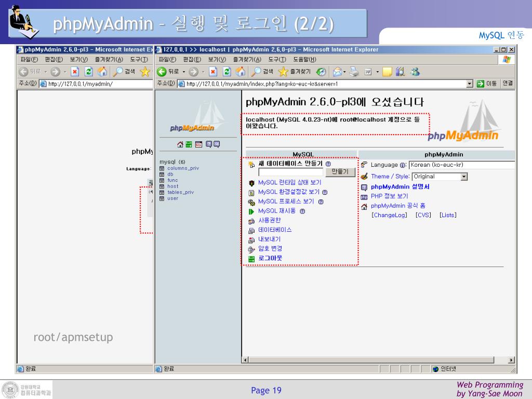
Task: Click the Home icon in phpMyAdmin sidebar
Action: 180,144
